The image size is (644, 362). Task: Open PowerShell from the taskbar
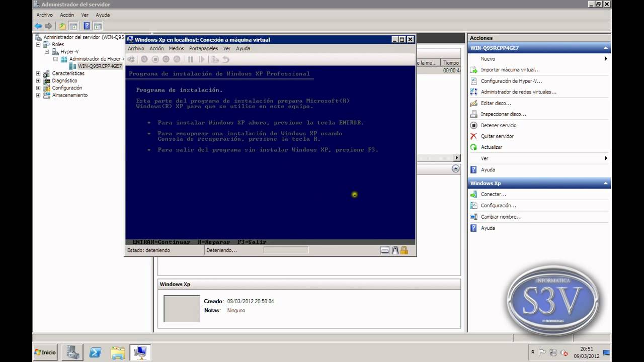tap(95, 352)
